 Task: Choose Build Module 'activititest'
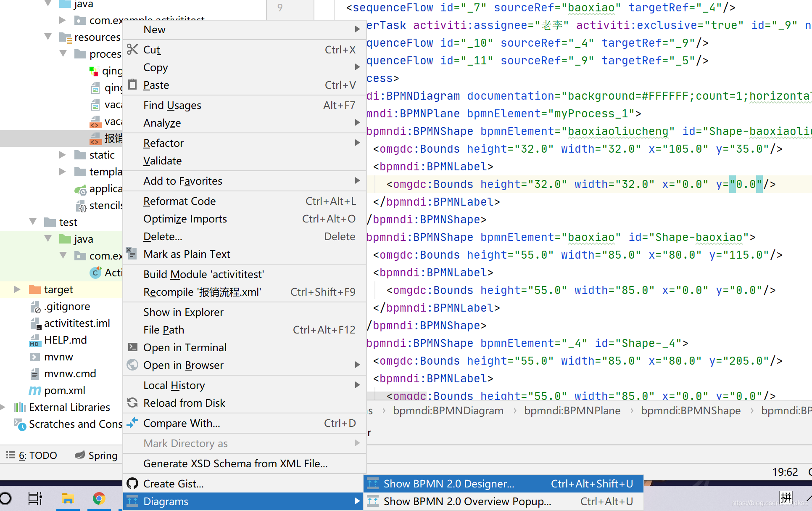click(245, 274)
